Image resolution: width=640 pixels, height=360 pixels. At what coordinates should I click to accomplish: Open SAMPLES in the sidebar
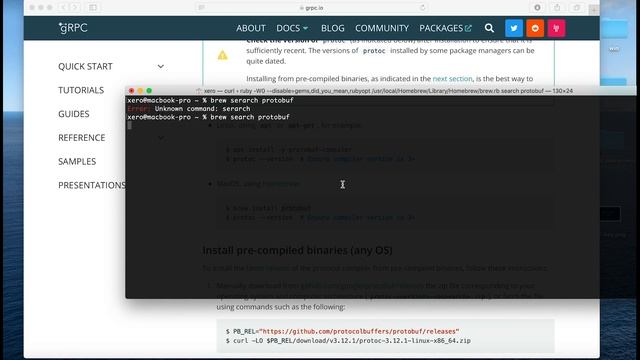(x=77, y=161)
